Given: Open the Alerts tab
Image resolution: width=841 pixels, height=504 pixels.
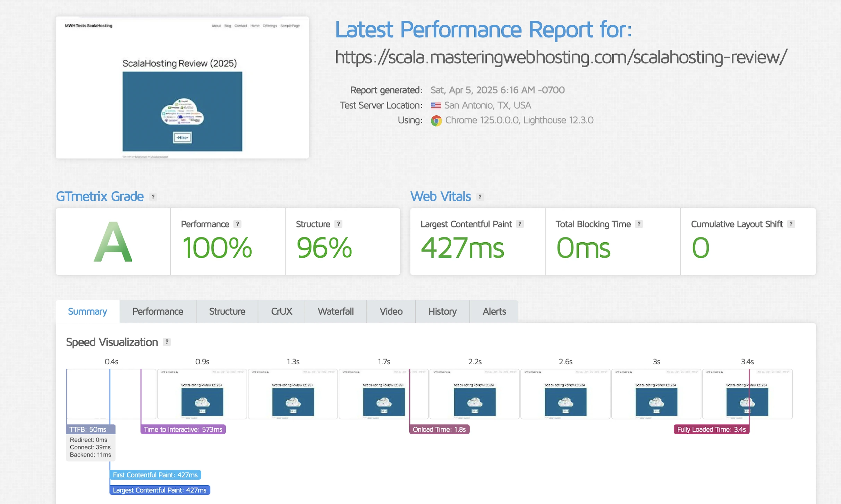Looking at the screenshot, I should 494,311.
